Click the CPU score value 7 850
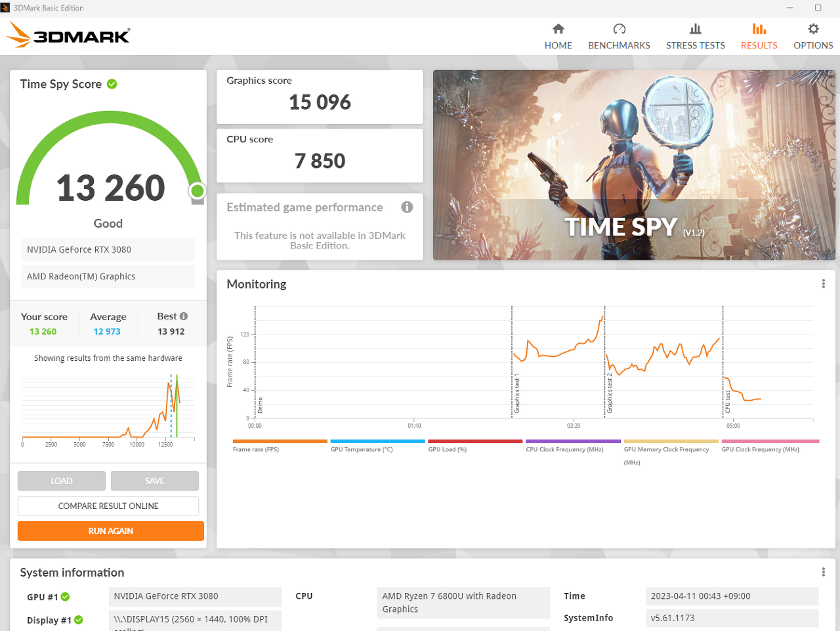This screenshot has width=840, height=631. 320,161
